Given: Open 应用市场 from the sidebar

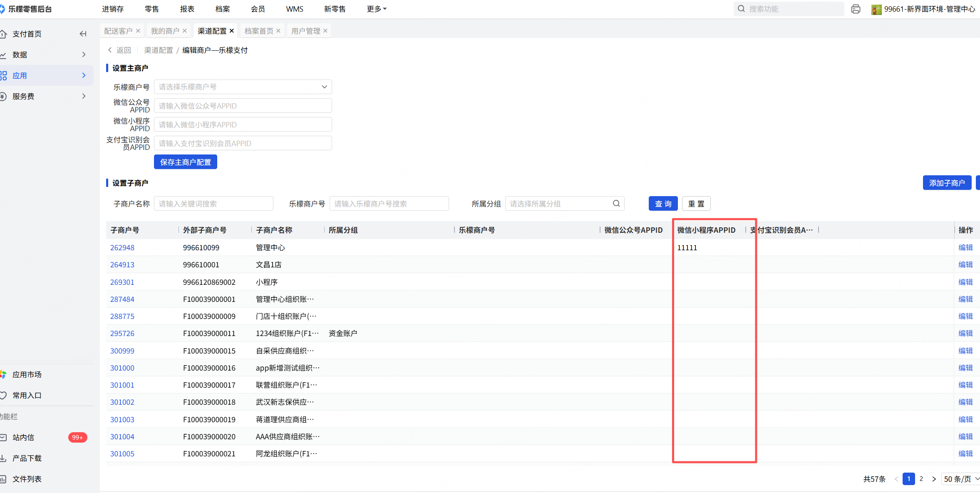Looking at the screenshot, I should pos(27,374).
